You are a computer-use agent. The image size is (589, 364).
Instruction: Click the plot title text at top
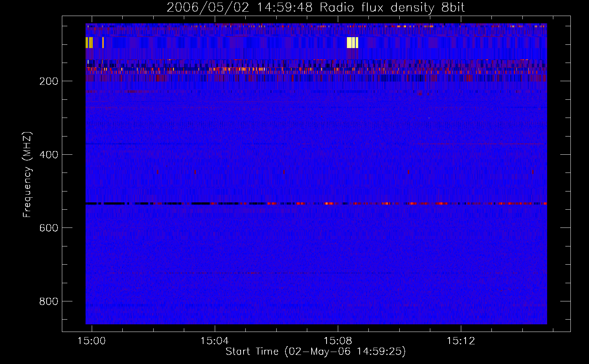316,7
